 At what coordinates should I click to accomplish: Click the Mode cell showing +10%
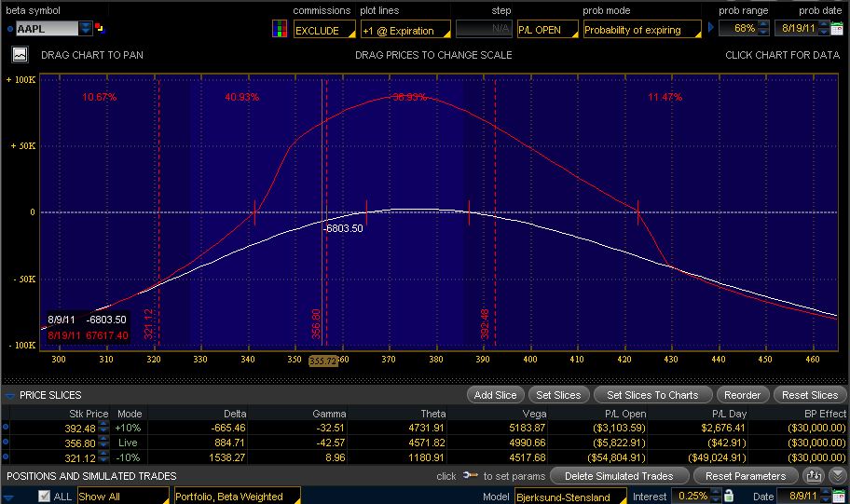128,428
